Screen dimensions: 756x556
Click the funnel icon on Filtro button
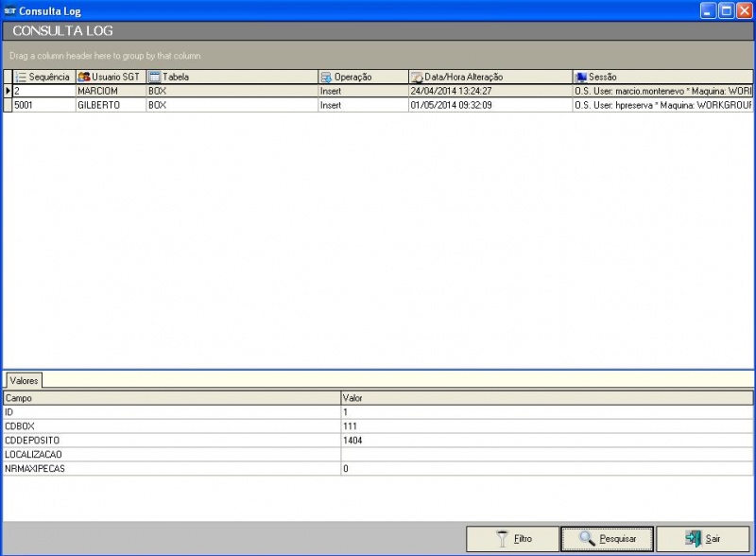(502, 539)
